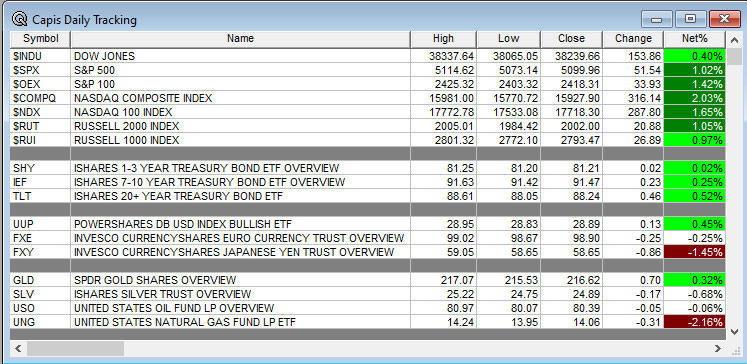This screenshot has height=364, width=747.
Task: Click the NASDAQ 100 high value 17772.78
Action: click(444, 112)
